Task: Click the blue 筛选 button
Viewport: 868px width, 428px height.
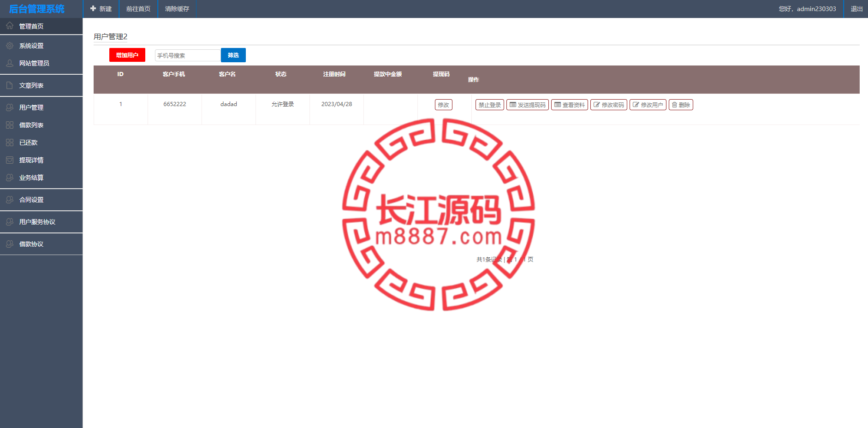Action: pos(233,55)
